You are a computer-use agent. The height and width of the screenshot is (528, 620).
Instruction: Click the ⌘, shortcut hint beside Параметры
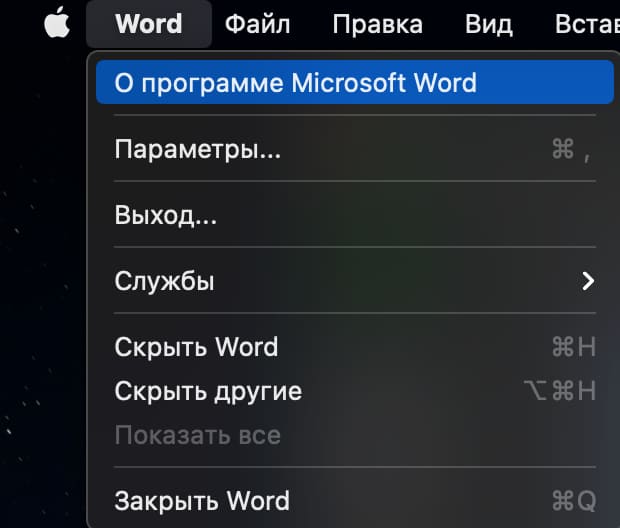tap(571, 150)
